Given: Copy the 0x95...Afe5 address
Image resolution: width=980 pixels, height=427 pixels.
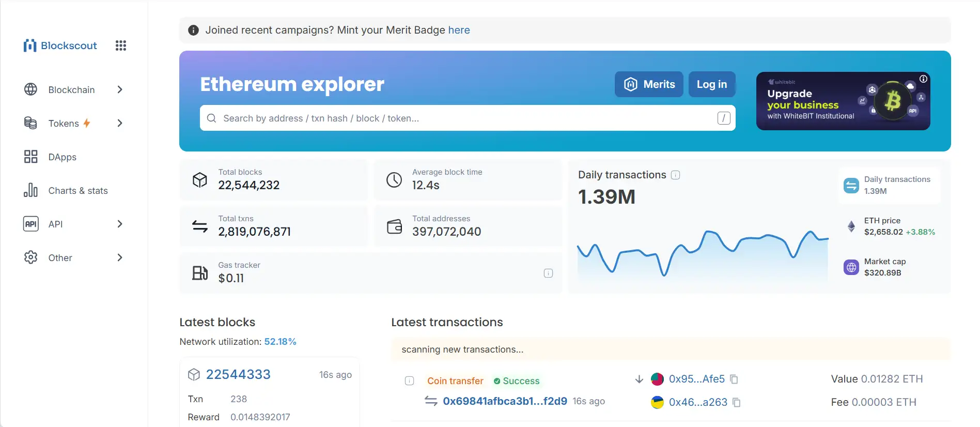Looking at the screenshot, I should 734,379.
